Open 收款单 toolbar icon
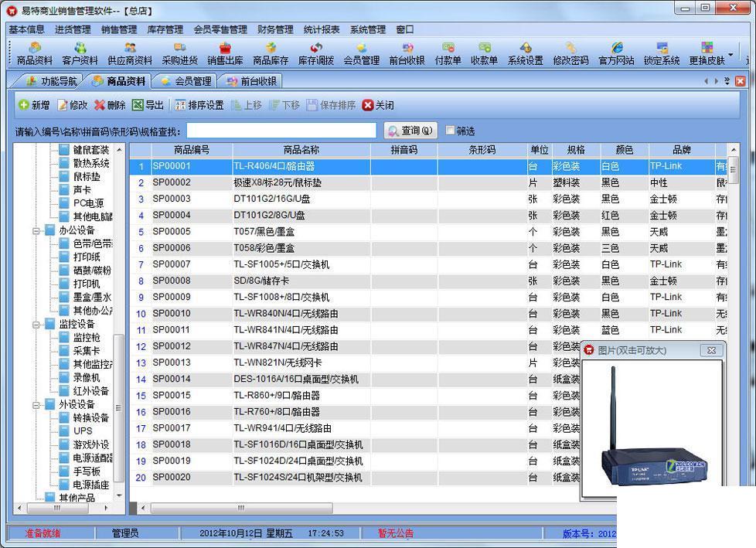 tap(484, 53)
